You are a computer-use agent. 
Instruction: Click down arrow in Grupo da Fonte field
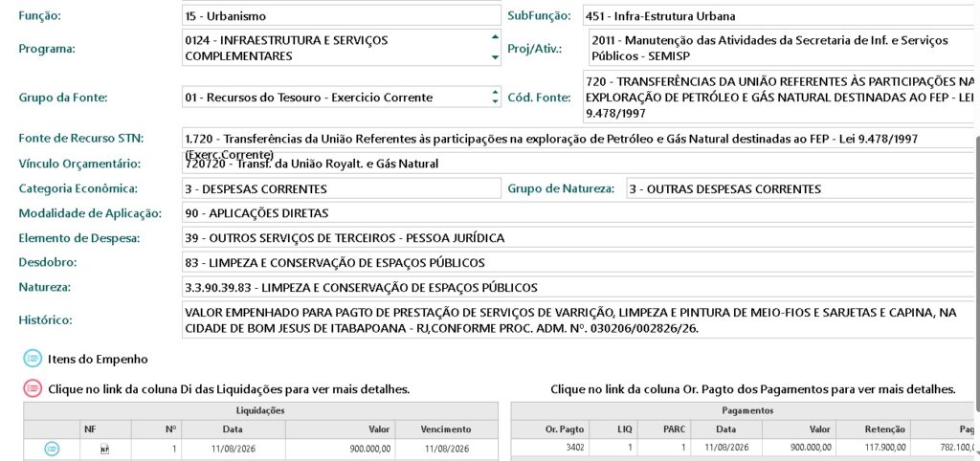tap(495, 101)
